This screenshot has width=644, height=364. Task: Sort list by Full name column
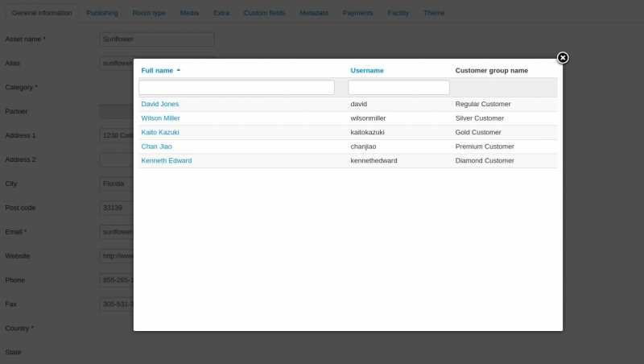(x=157, y=71)
